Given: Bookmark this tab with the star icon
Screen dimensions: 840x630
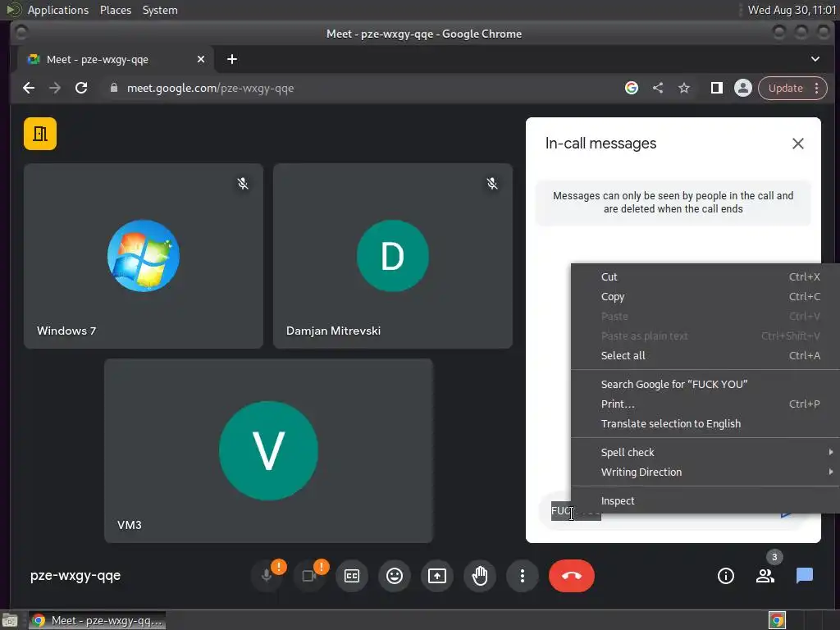Looking at the screenshot, I should (x=684, y=88).
